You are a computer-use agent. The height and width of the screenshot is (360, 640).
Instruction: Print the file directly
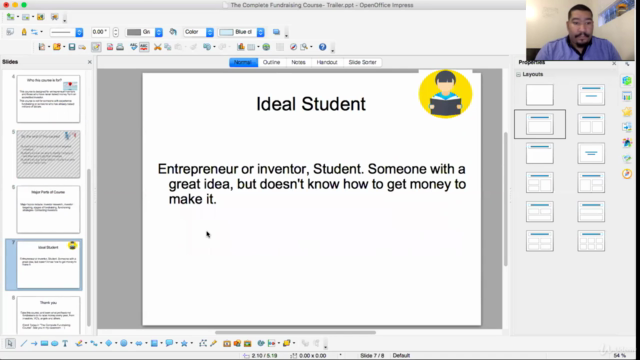coord(120,47)
